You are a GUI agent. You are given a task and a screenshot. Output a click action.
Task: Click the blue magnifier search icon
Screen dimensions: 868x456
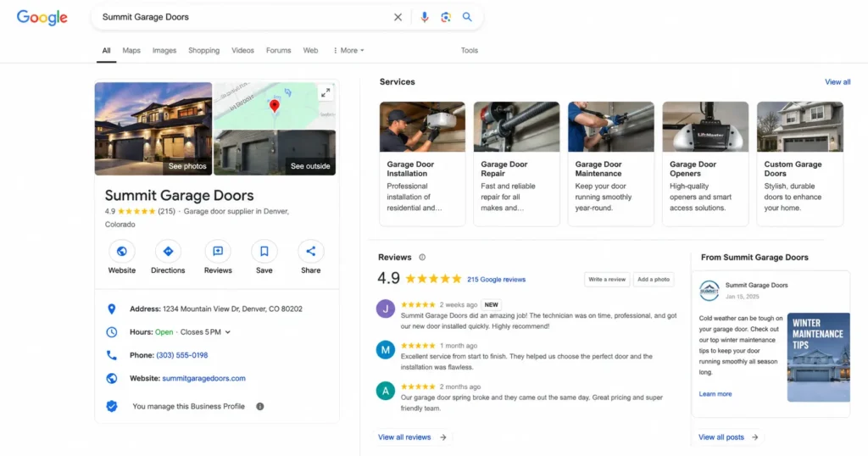467,17
